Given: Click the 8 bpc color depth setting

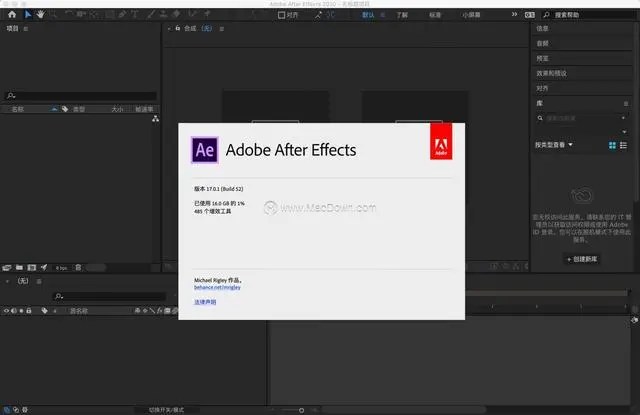Looking at the screenshot, I should pos(61,268).
